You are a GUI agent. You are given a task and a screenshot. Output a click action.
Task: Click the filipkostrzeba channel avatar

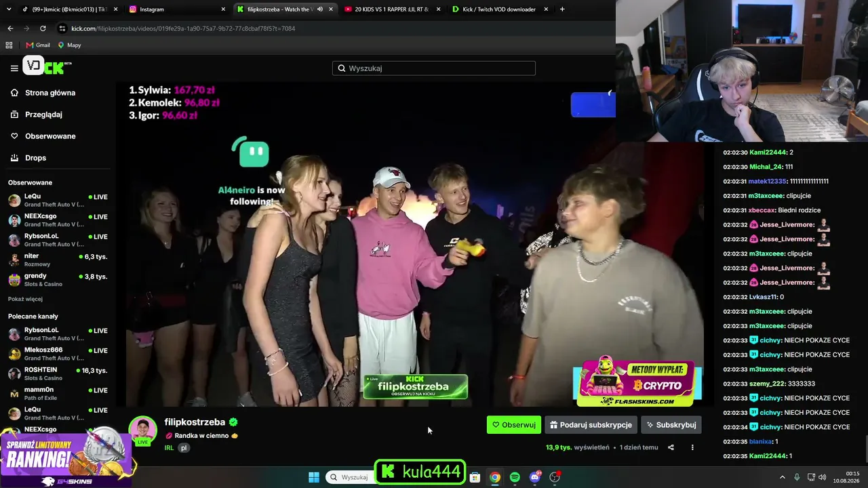click(142, 431)
